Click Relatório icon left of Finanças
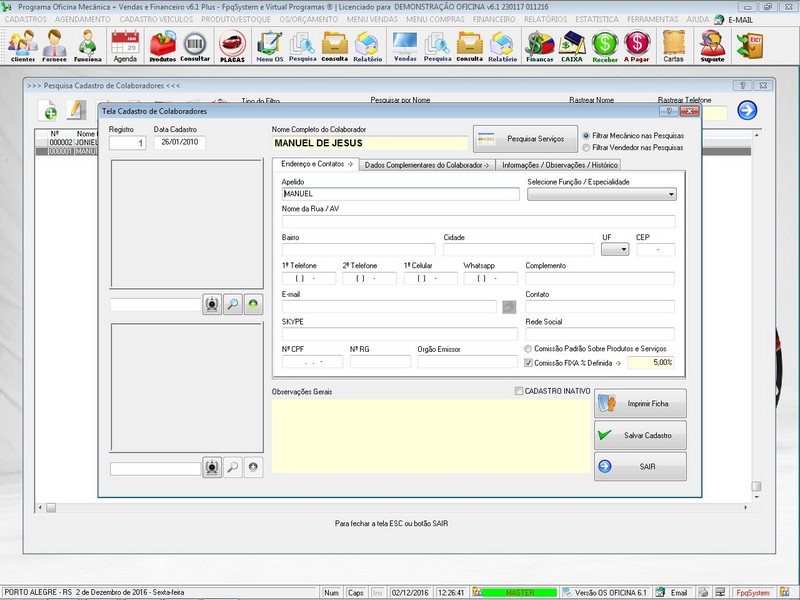This screenshot has width=800, height=600. click(503, 46)
